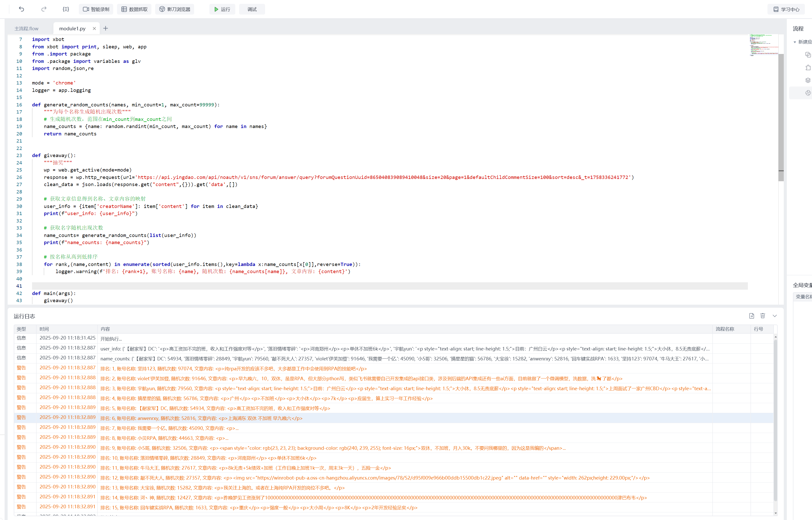This screenshot has width=812, height=520.
Task: Click the undo arrow icon
Action: (x=22, y=9)
